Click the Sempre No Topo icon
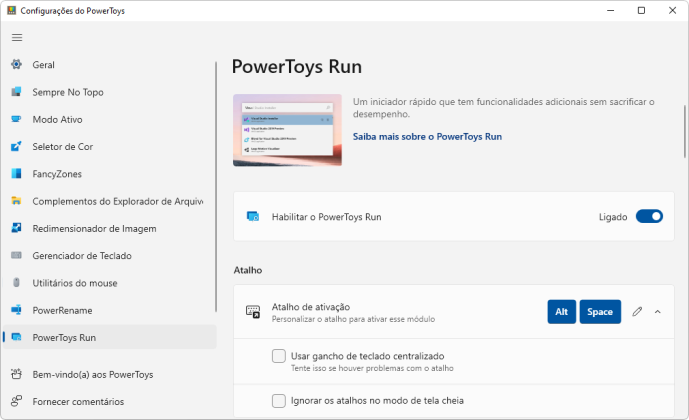689x420 pixels. [16, 92]
